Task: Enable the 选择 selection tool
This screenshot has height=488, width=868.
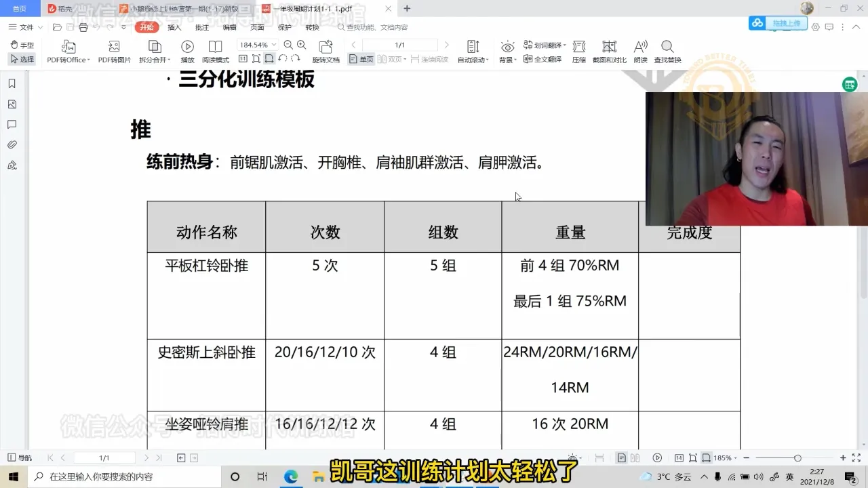Action: tap(22, 60)
